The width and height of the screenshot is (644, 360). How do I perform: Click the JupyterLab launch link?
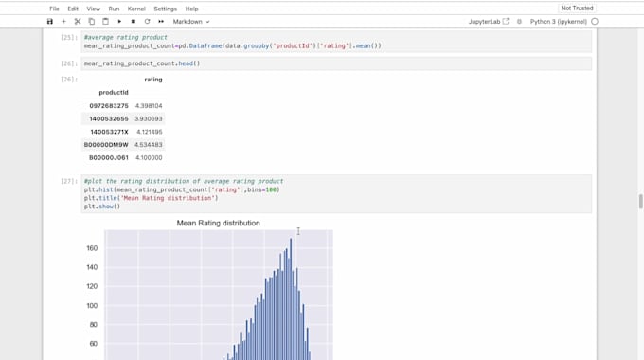(x=489, y=22)
